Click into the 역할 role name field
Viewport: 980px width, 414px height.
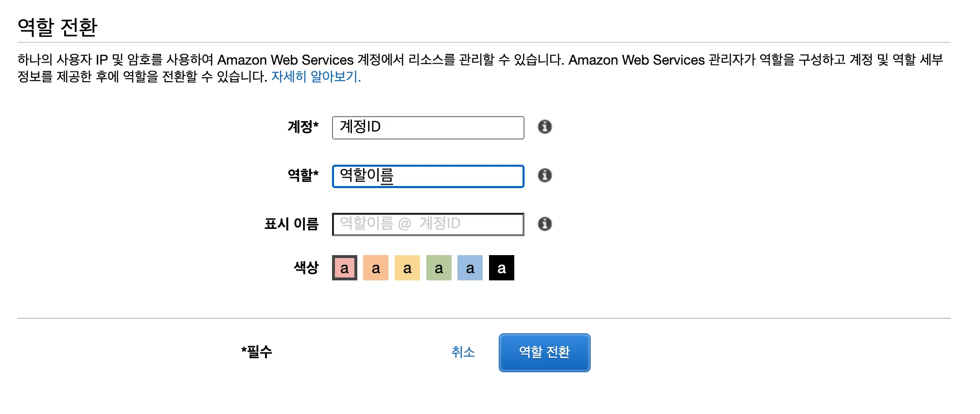[428, 176]
